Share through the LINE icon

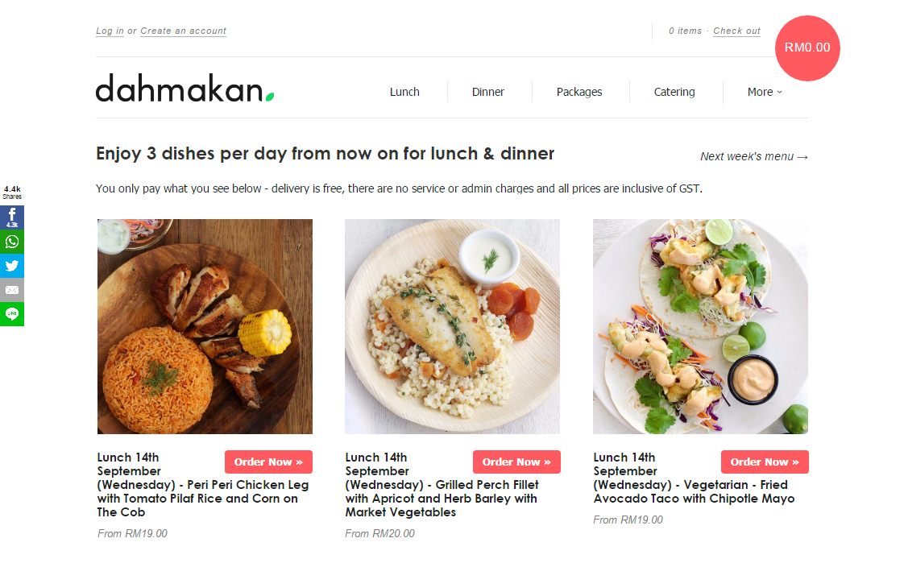point(11,314)
